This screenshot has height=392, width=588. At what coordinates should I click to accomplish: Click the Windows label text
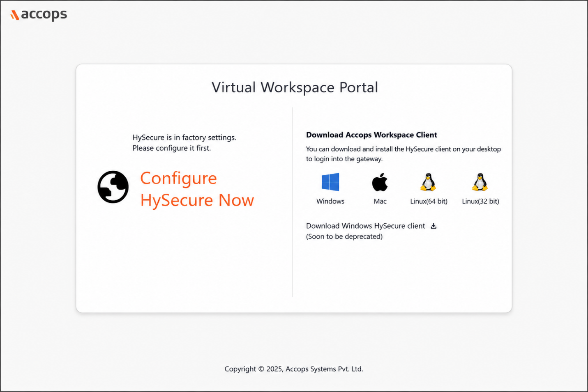330,201
